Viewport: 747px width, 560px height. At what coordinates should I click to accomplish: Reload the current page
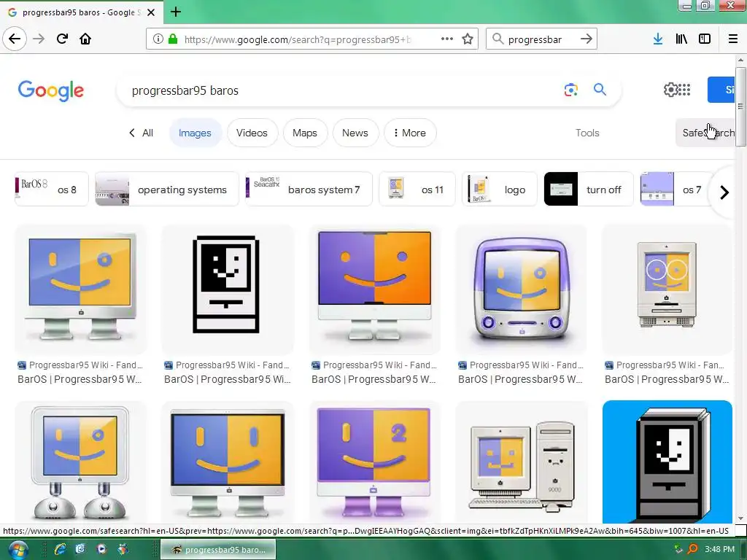pyautogui.click(x=62, y=39)
